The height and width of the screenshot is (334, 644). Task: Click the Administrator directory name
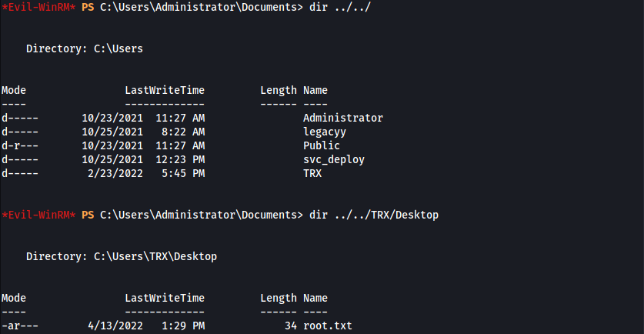(343, 118)
